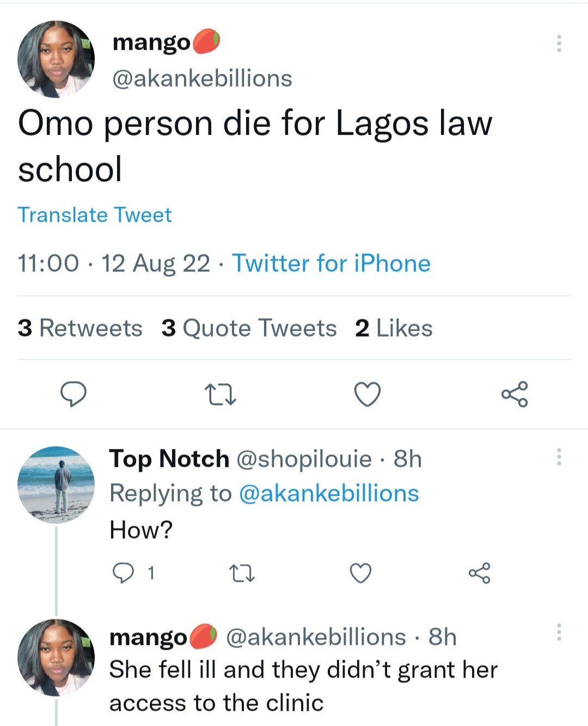Viewport: 588px width, 726px height.
Task: Like Top Notch's "How?" reply
Action: pos(360,574)
